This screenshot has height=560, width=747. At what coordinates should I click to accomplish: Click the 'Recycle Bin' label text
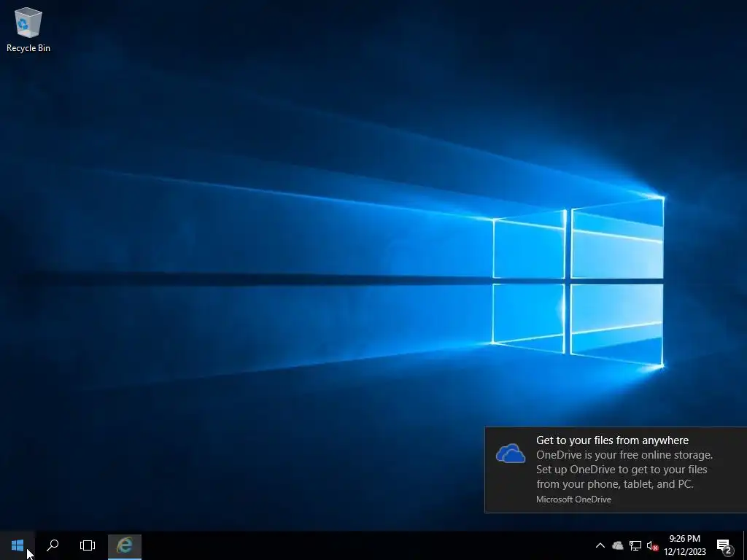pyautogui.click(x=28, y=48)
